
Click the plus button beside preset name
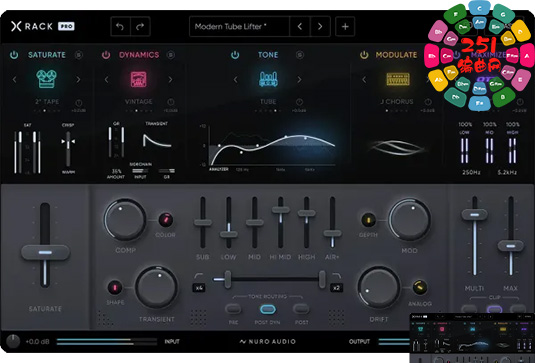click(345, 26)
